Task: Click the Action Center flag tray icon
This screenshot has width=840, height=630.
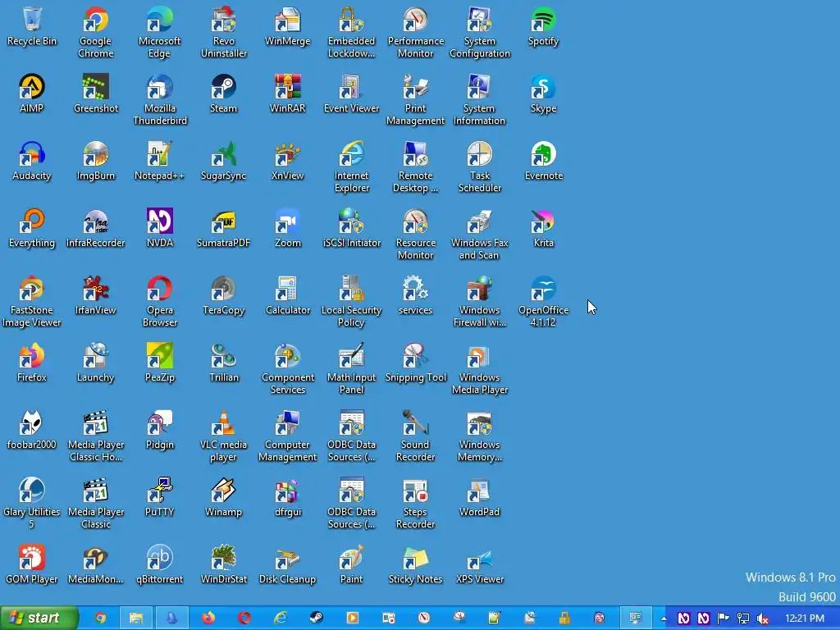Action: (724, 619)
